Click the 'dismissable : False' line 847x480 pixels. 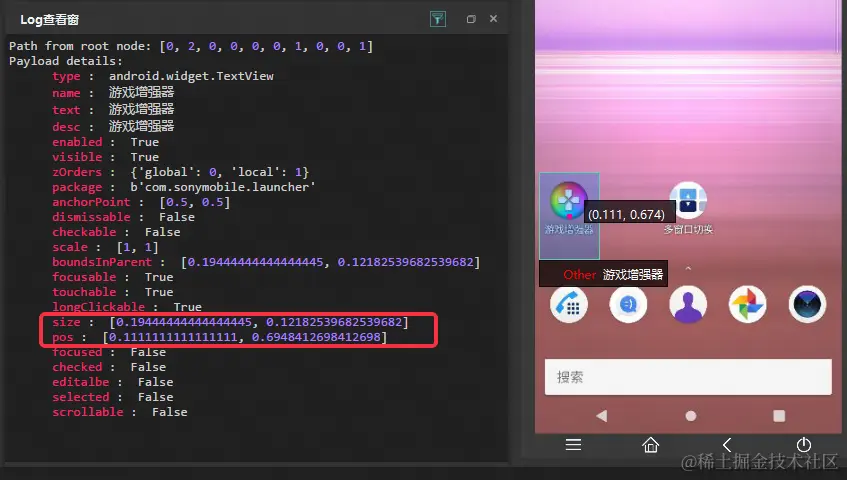pyautogui.click(x=123, y=217)
